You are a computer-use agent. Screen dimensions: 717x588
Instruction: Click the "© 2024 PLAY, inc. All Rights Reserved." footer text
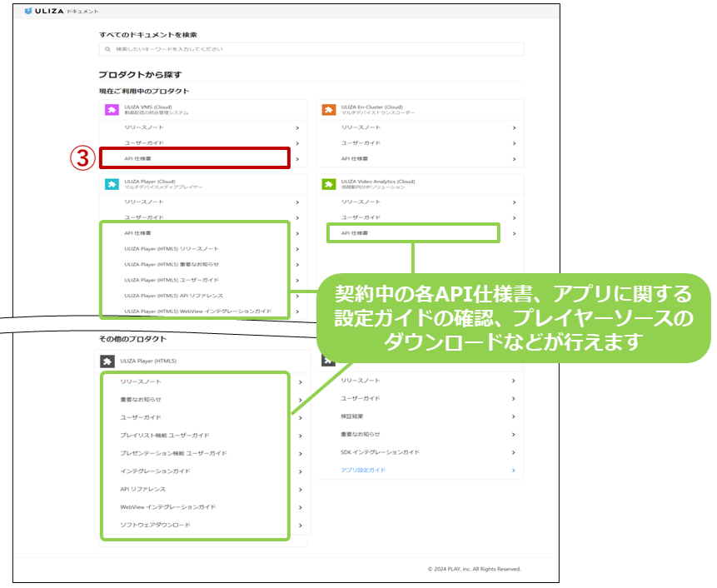pyautogui.click(x=474, y=569)
